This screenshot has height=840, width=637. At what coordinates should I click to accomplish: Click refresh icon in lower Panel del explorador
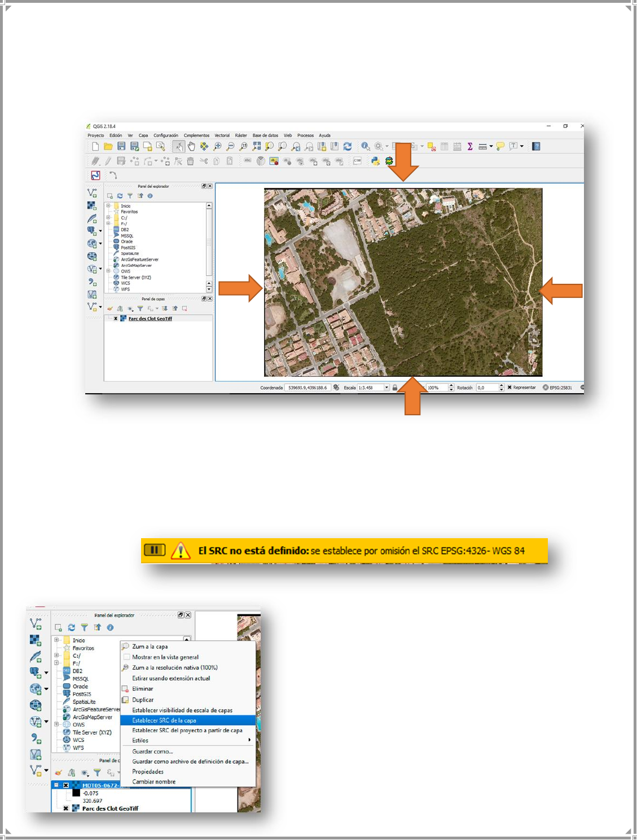71,627
